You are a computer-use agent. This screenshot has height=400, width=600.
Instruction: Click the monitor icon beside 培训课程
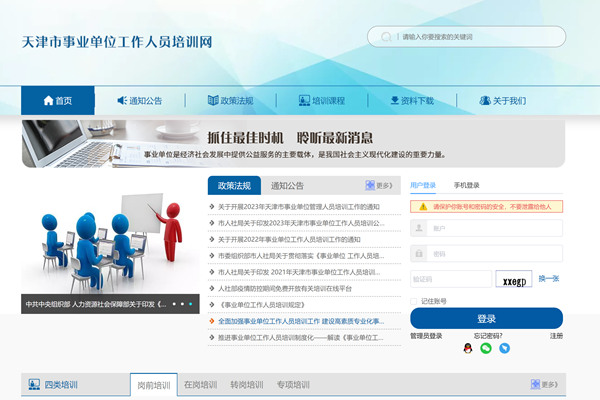304,101
